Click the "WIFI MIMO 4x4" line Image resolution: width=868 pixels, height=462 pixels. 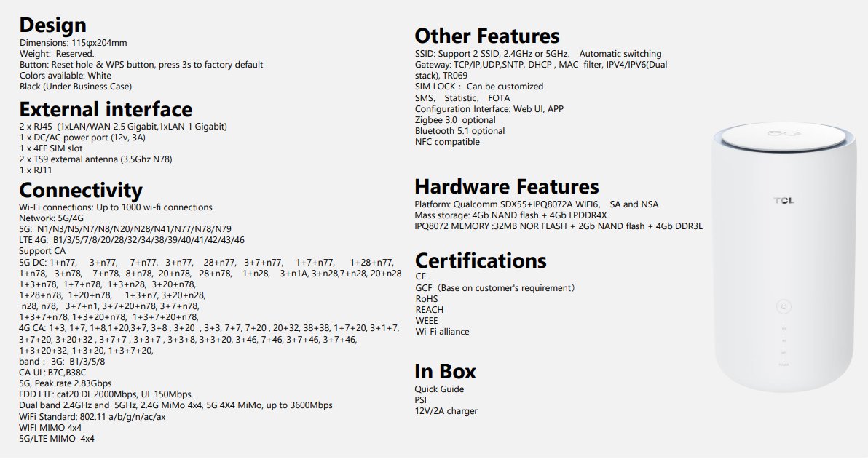click(50, 428)
